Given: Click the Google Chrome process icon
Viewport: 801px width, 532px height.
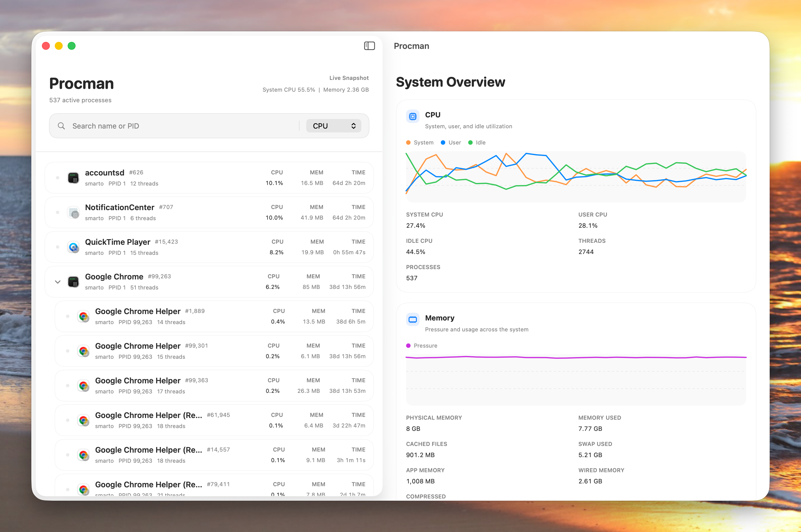Looking at the screenshot, I should click(73, 282).
